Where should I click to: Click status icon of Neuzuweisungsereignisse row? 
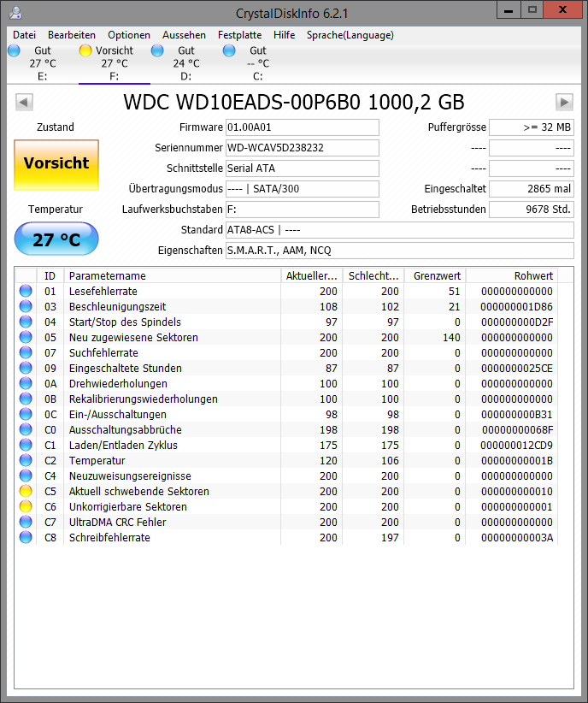click(26, 476)
